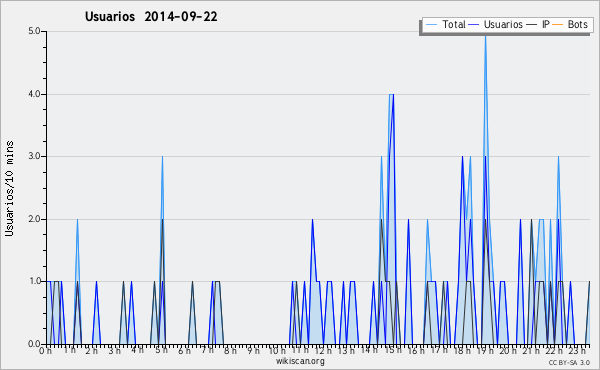Open the wikiscan.org link below the chart
Screen dimensions: 600x370
point(300,361)
